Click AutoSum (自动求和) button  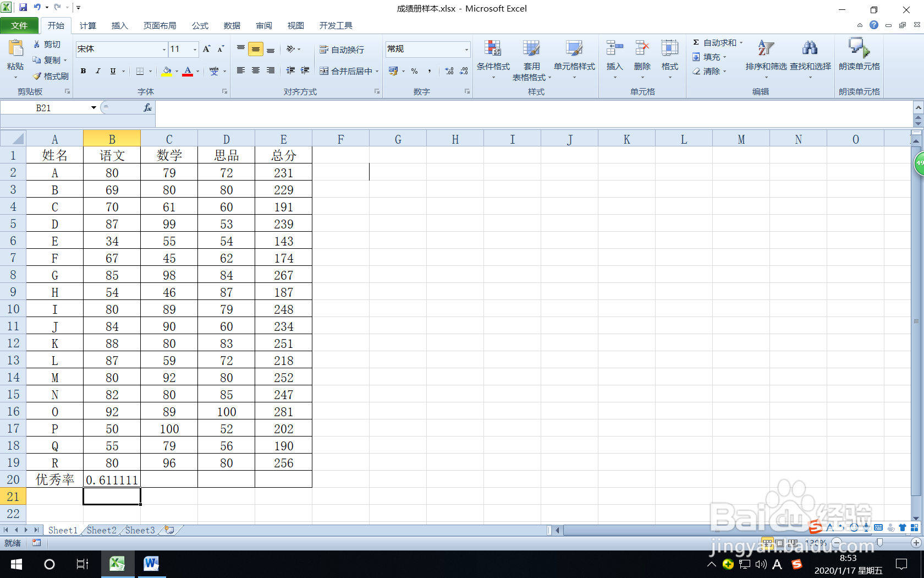tap(714, 43)
